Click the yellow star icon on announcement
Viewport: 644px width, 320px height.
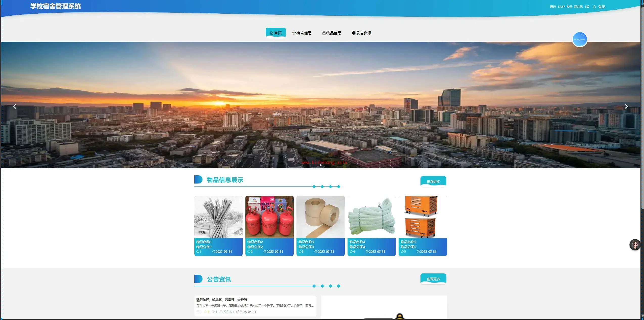coord(205,312)
